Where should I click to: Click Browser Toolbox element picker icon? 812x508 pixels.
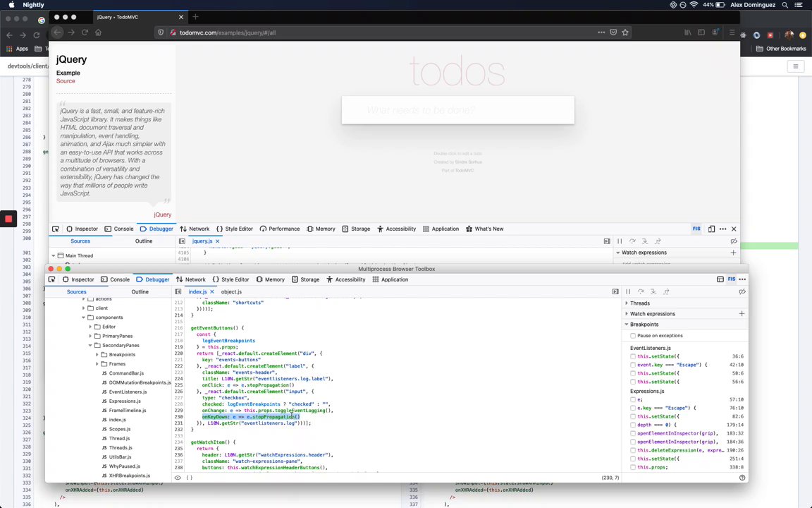51,279
